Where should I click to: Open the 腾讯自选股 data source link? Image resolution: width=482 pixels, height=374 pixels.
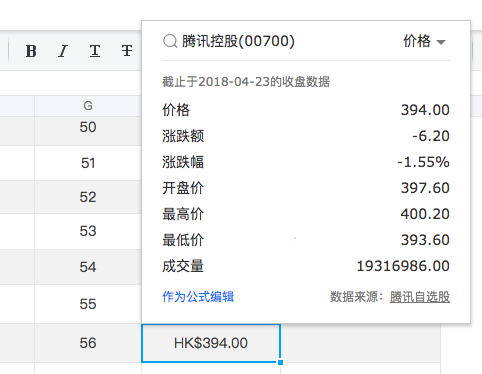pyautogui.click(x=420, y=297)
